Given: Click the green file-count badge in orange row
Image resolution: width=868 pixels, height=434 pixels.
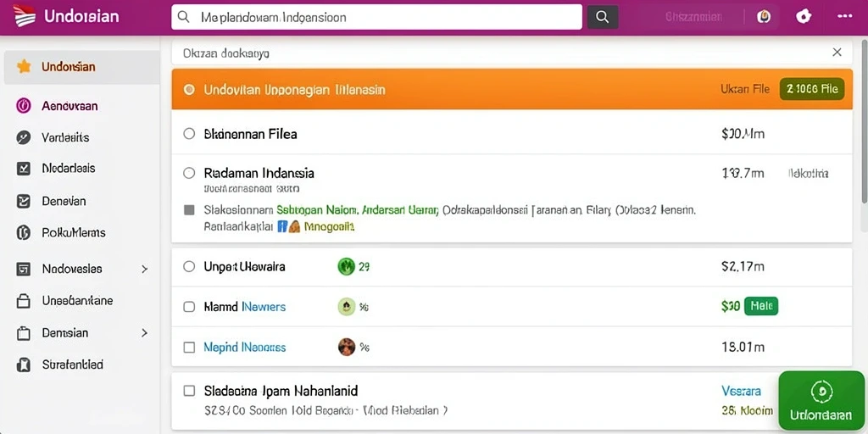Looking at the screenshot, I should (x=812, y=88).
